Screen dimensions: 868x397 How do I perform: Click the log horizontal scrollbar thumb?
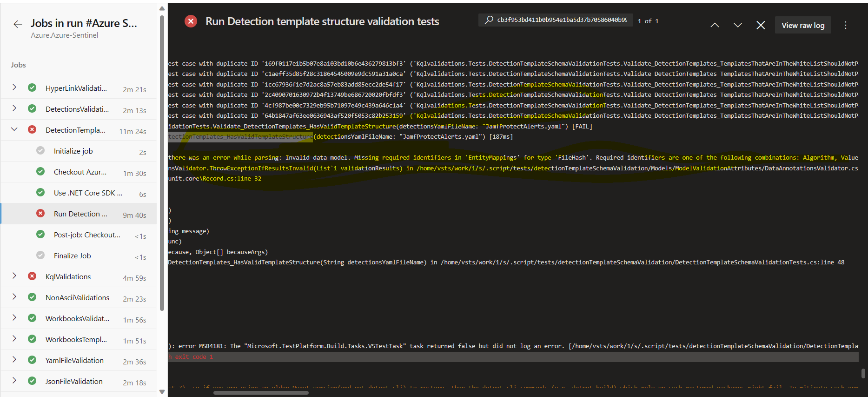(x=261, y=393)
